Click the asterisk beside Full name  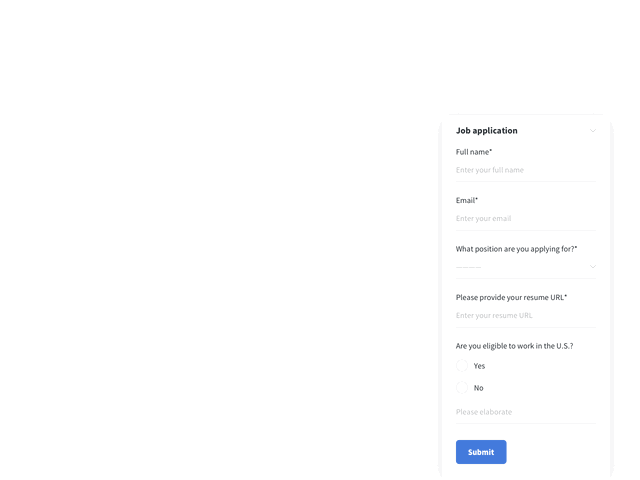pyautogui.click(x=491, y=151)
